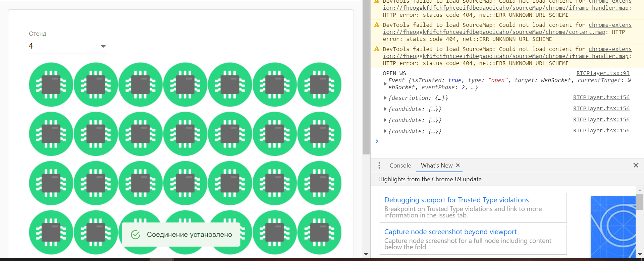Click the OPEN WS log message
The width and height of the screenshot is (644, 261).
point(394,73)
